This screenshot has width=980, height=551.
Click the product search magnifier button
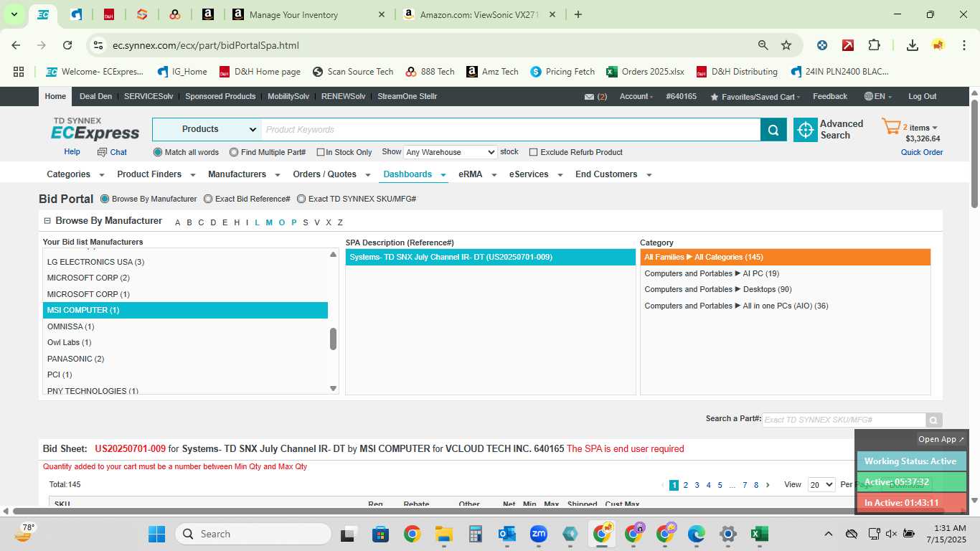(x=773, y=130)
